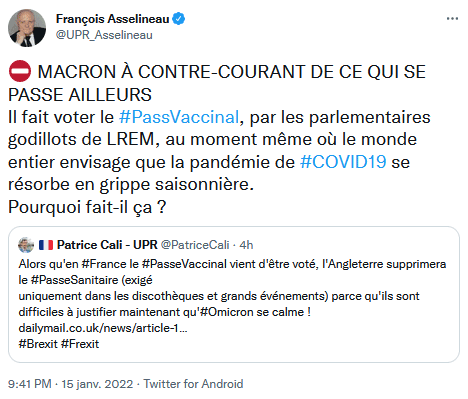The width and height of the screenshot is (468, 399).
Task: Click the #Brexit hashtag
Action: (x=38, y=344)
